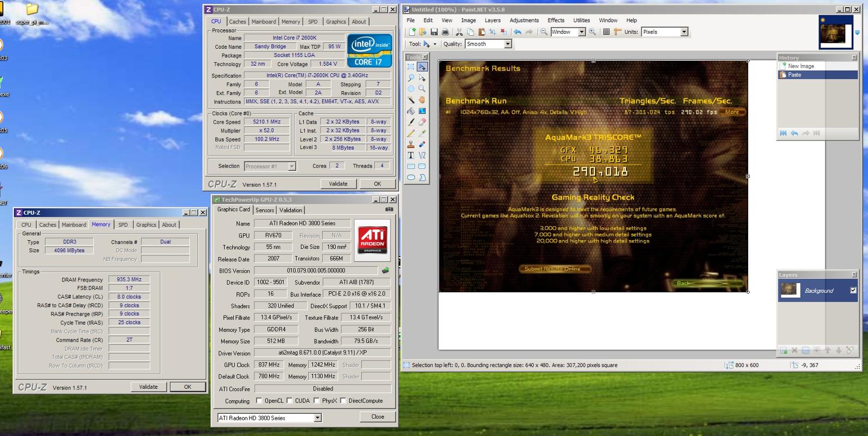Select the Paste entry in History panel
Viewport: 868px width, 436px height.
coord(818,75)
